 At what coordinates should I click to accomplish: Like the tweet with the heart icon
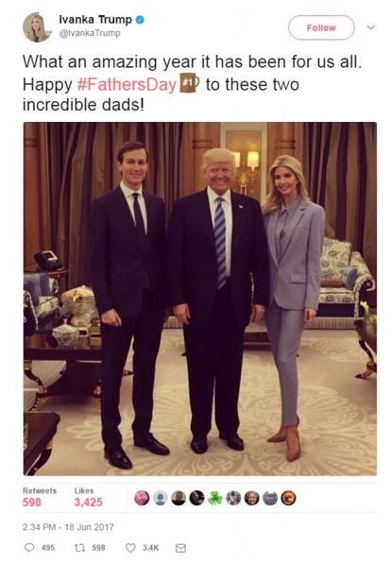tap(130, 547)
